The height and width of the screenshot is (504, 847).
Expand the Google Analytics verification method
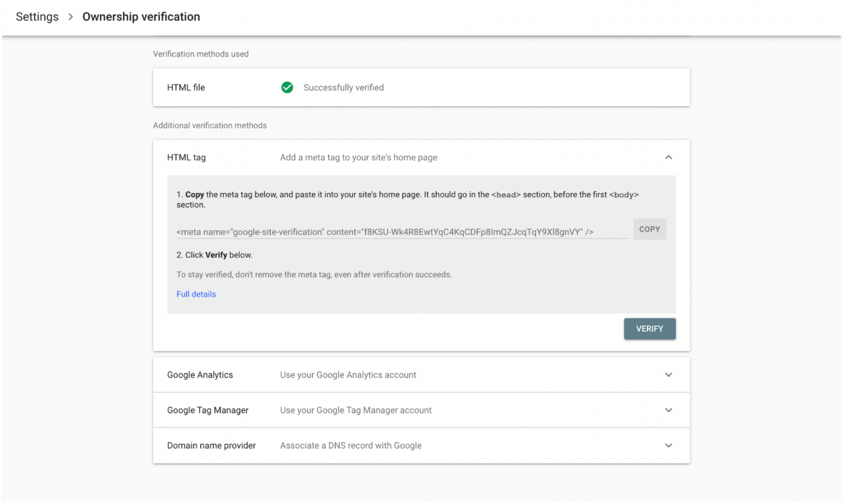coord(668,374)
